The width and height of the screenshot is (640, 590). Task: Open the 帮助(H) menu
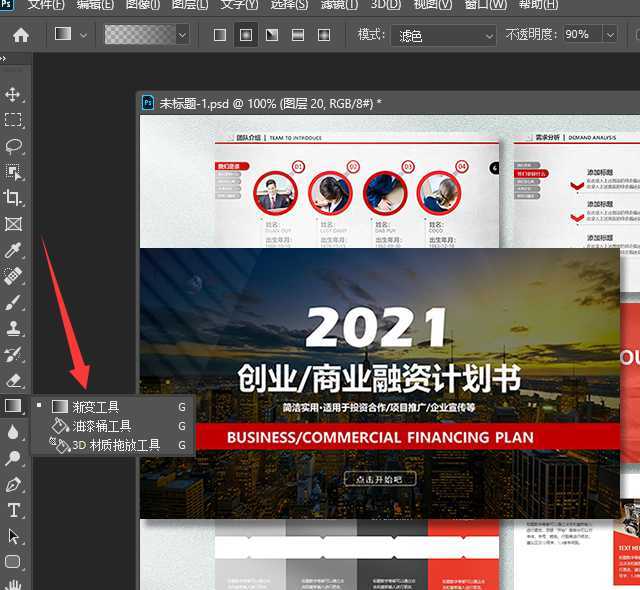tap(538, 5)
